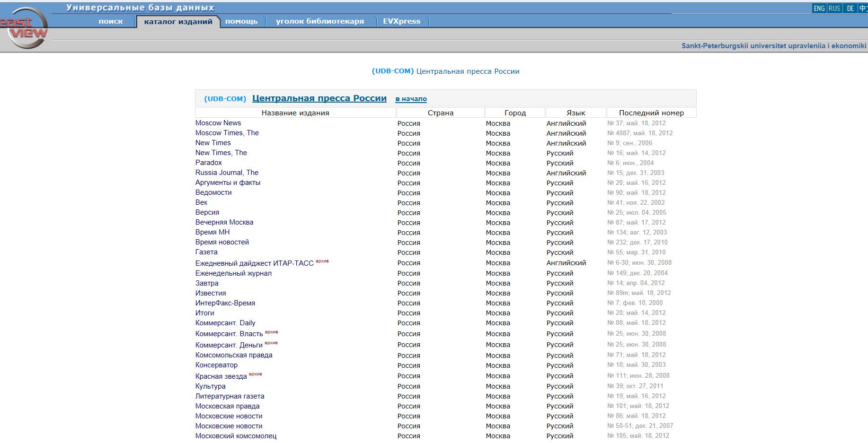Viewport: 868px width, 443px height.
Task: Switch language to ENG
Action: pyautogui.click(x=819, y=9)
